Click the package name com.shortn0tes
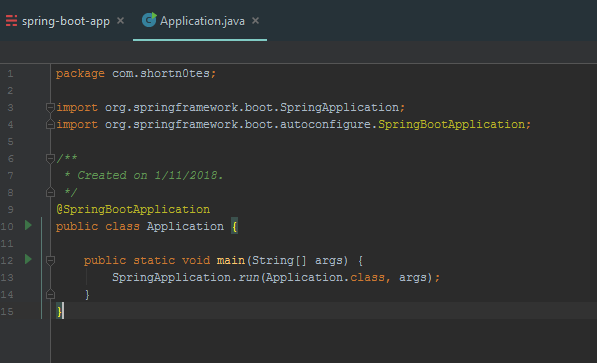 point(161,73)
